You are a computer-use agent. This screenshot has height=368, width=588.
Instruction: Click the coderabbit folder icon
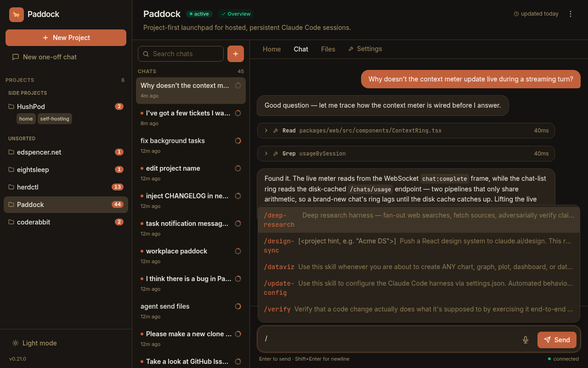[11, 222]
